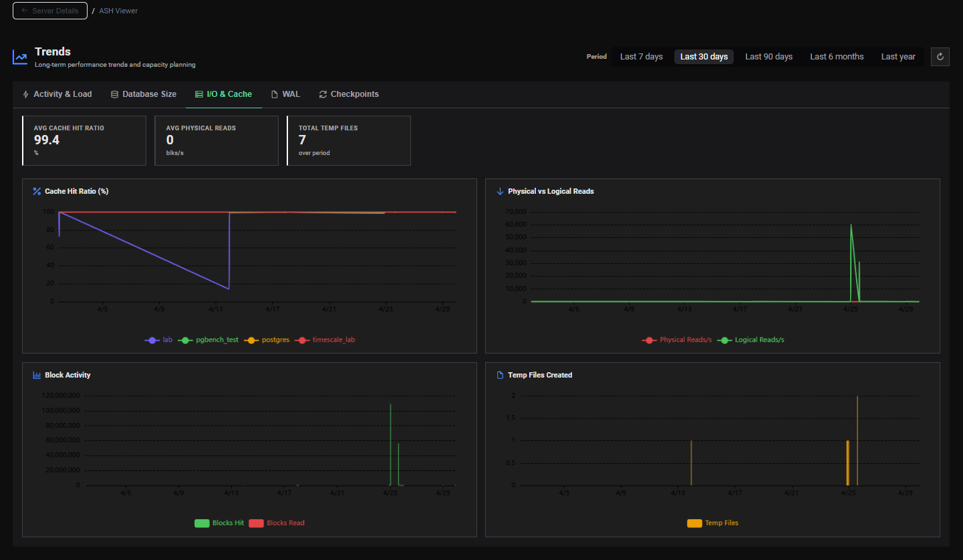Click the Avg Physical Reads card
This screenshot has height=560, width=963.
[x=217, y=140]
